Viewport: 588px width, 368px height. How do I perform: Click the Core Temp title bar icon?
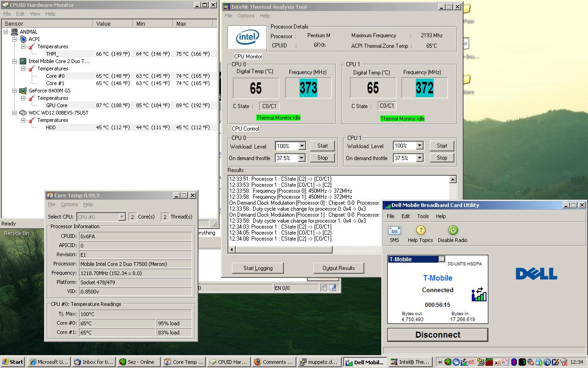point(50,195)
